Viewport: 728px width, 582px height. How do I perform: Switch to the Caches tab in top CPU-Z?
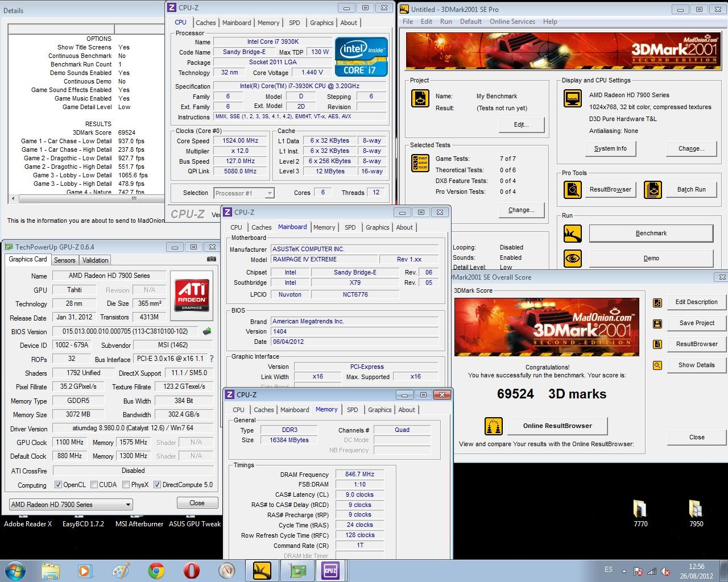point(205,23)
